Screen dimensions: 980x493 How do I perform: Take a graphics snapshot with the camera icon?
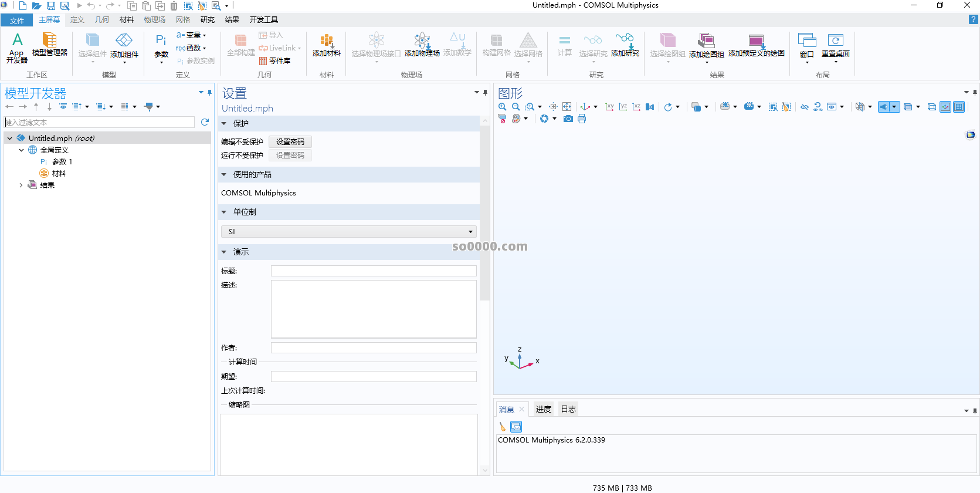[568, 119]
